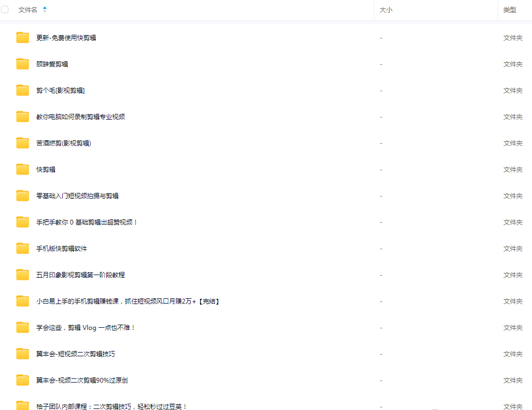Select the file name 苦酒燃剪(影视剪辑)
This screenshot has height=410, width=532.
coord(64,143)
